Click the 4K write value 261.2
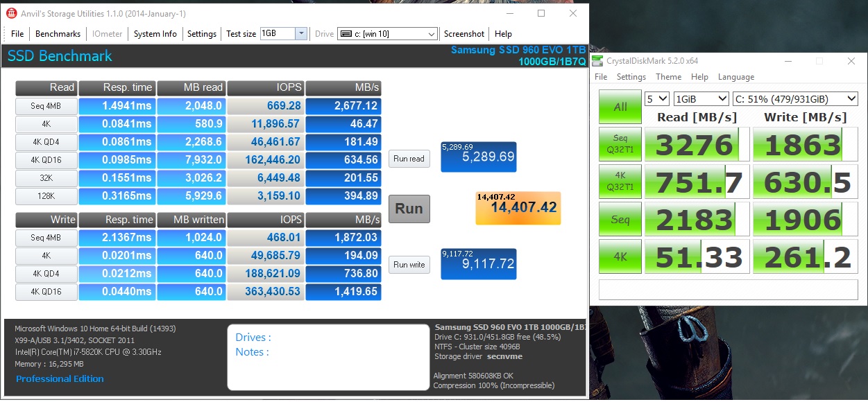Image resolution: width=868 pixels, height=402 pixels. click(x=806, y=257)
